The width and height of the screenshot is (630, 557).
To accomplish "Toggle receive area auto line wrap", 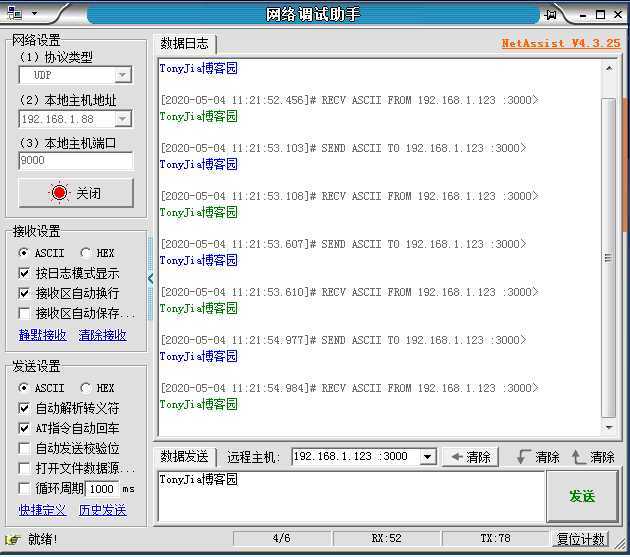I will pyautogui.click(x=24, y=293).
